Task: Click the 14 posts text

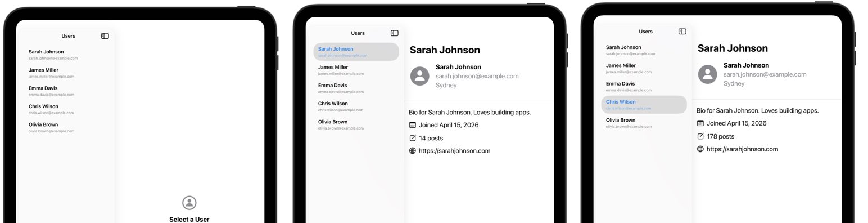Action: [431, 138]
